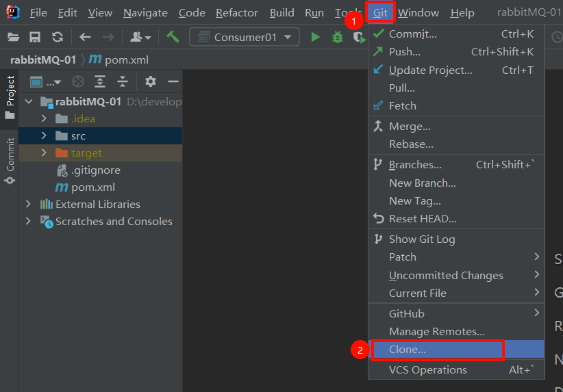Open the GitHub submenu

[456, 313]
